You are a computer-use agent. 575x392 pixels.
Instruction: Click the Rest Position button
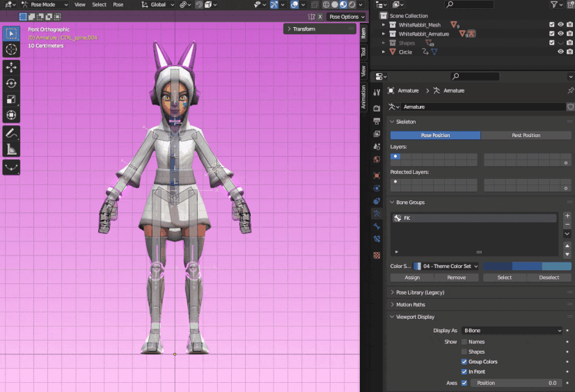[526, 135]
